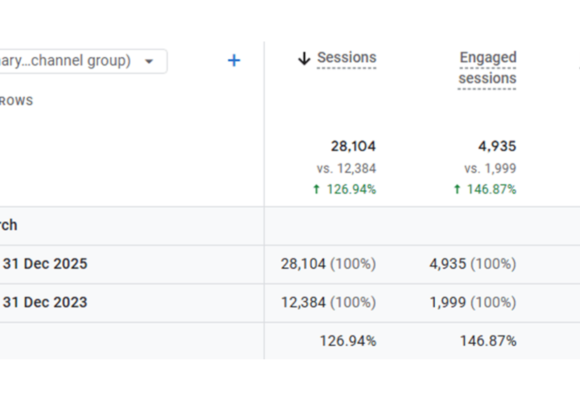Click the Sessions sort descending arrow

point(304,58)
